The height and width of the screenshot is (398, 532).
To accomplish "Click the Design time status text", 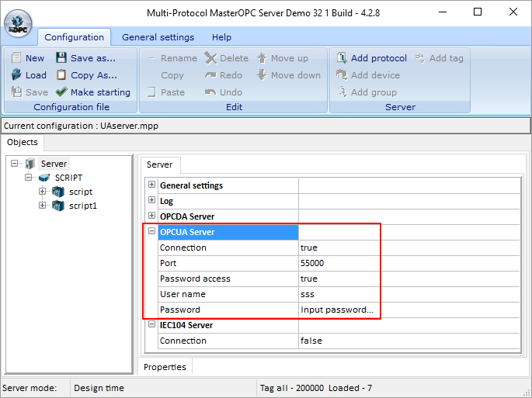I will click(x=99, y=388).
